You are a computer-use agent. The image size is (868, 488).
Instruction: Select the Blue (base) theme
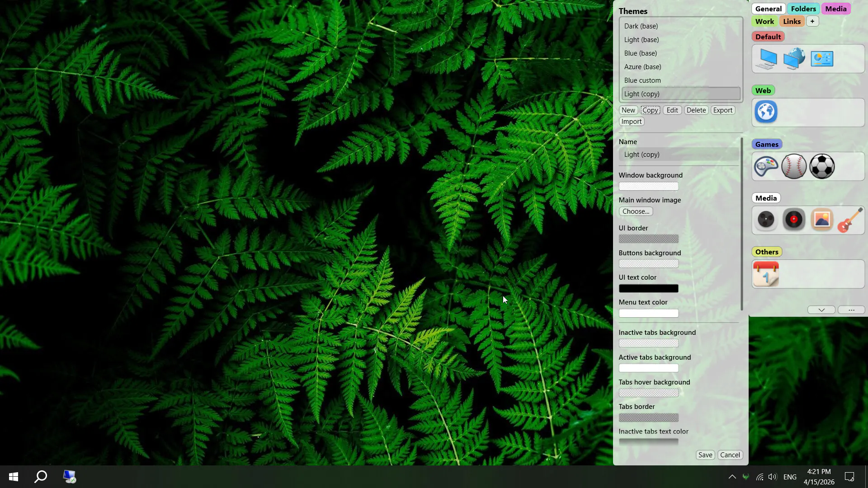coord(681,53)
